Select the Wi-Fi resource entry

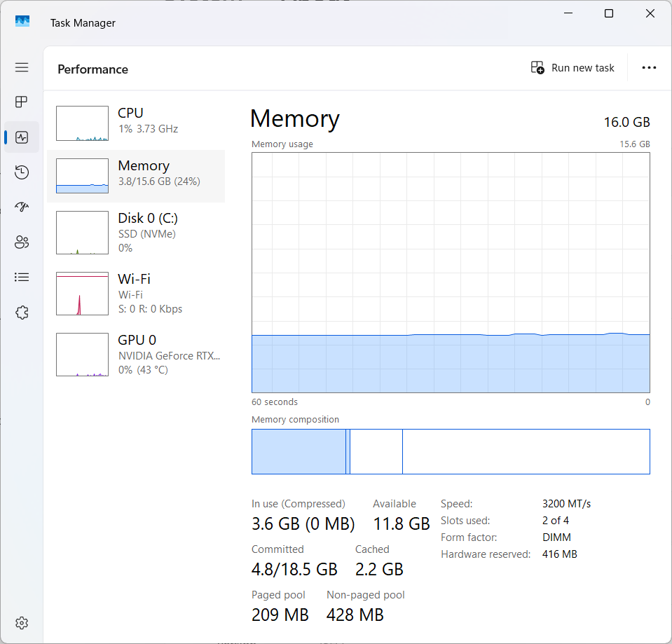pyautogui.click(x=136, y=294)
